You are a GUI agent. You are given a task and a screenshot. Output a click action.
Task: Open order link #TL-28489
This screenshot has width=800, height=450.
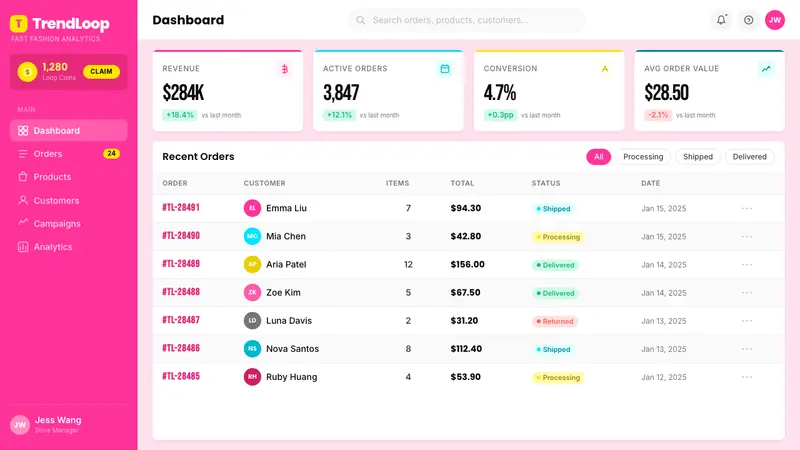tap(181, 264)
